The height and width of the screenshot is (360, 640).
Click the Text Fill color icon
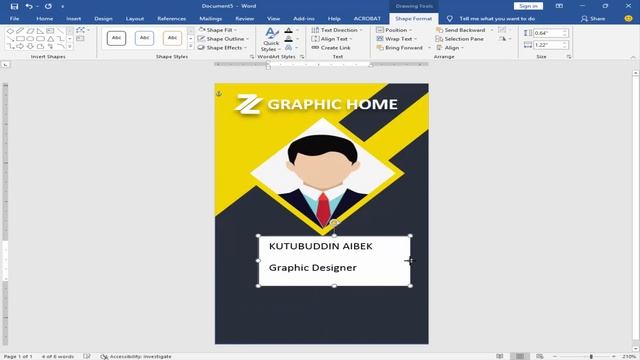tap(289, 30)
